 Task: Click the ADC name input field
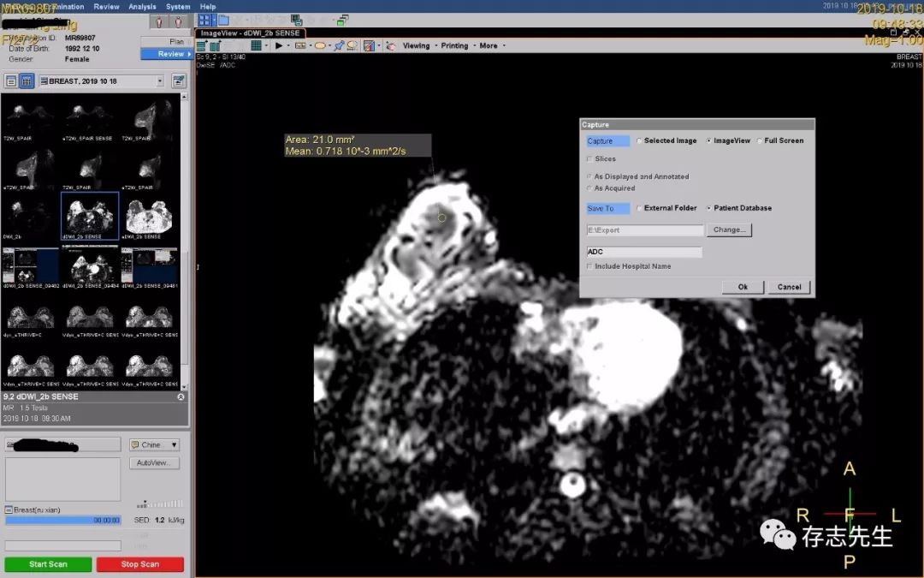644,253
